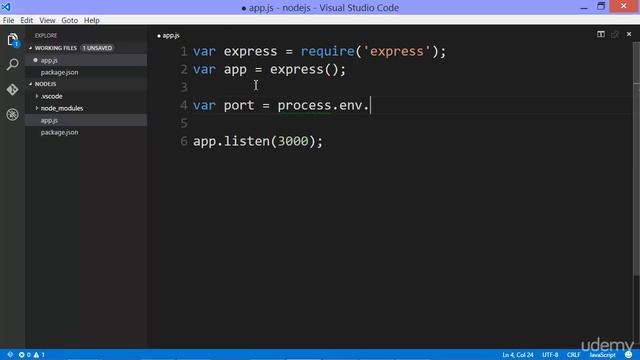Screen dimensions: 640x360
Task: Collapse the Working Files section
Action: [x=31, y=48]
